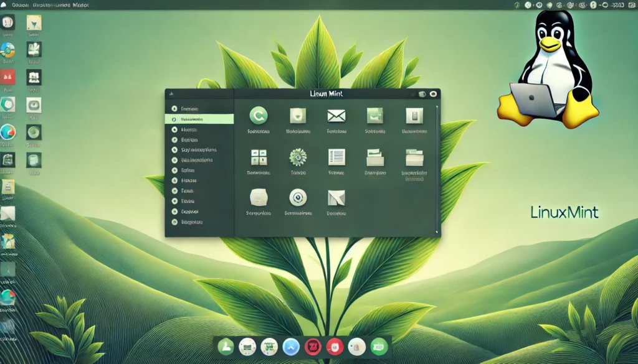Open the calculator grid icon
This screenshot has width=638, height=364.
pyautogui.click(x=258, y=157)
